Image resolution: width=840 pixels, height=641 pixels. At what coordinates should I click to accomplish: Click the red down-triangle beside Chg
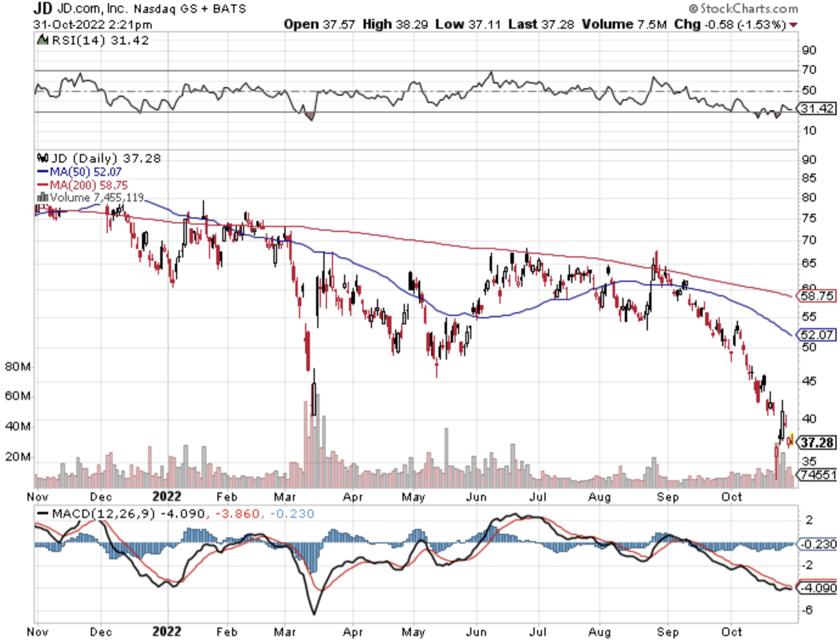click(793, 25)
